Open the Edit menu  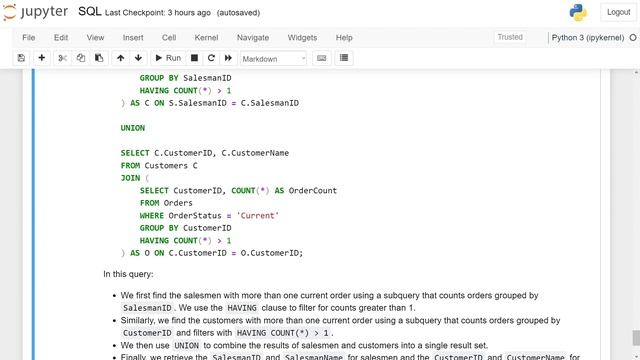[61, 38]
